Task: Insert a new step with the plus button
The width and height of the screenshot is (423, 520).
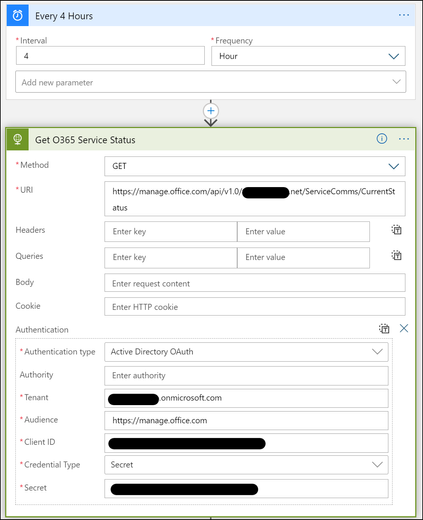Action: (x=211, y=111)
